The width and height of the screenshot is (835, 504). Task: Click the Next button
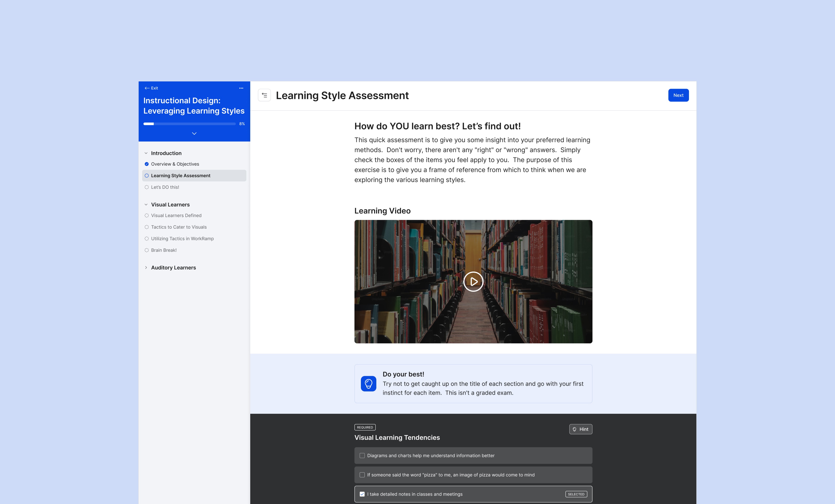tap(678, 95)
